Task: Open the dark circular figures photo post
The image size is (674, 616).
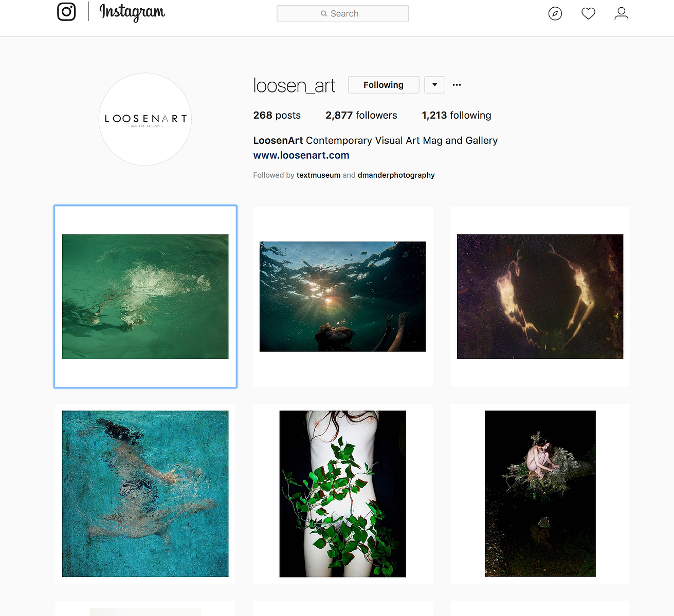Action: 540,296
